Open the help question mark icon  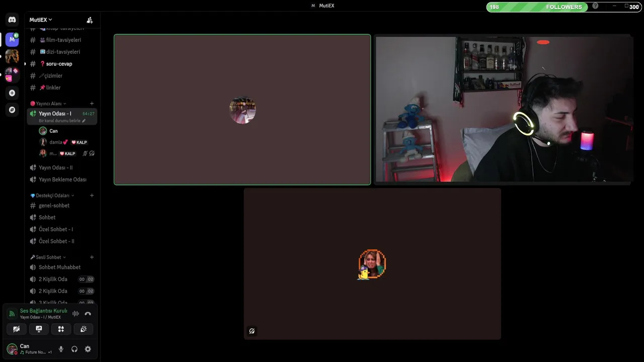click(596, 6)
